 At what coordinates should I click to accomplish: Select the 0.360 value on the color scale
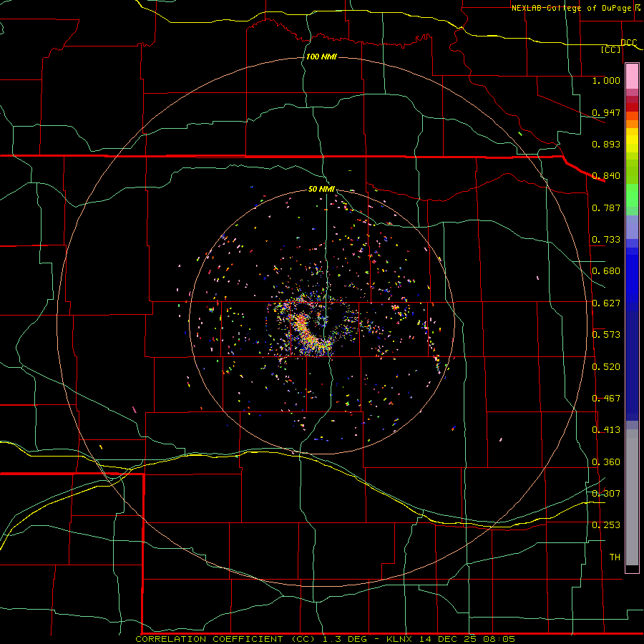pos(606,462)
